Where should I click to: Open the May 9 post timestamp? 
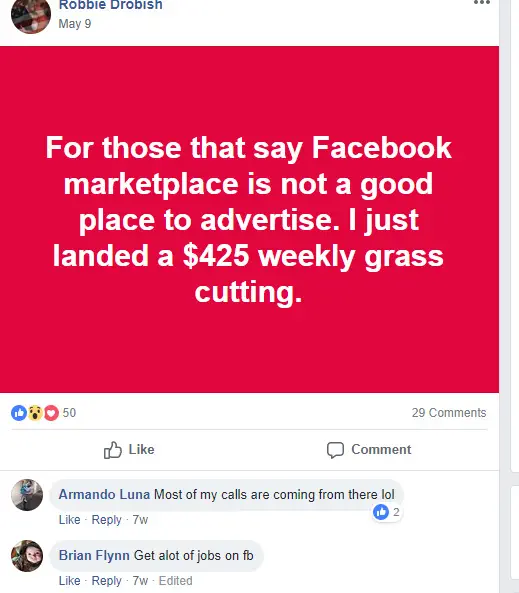click(75, 24)
